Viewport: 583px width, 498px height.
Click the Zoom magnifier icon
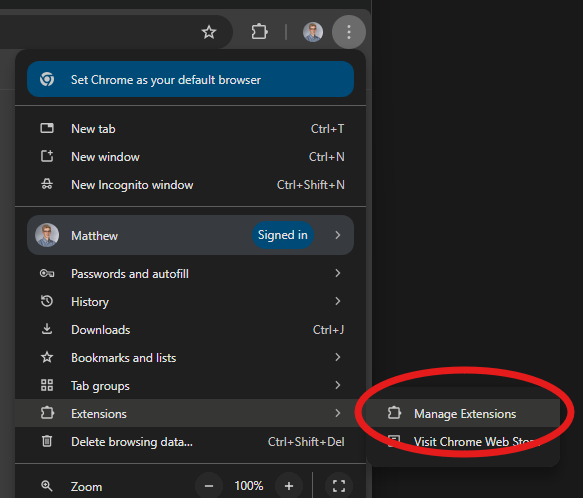pyautogui.click(x=47, y=486)
